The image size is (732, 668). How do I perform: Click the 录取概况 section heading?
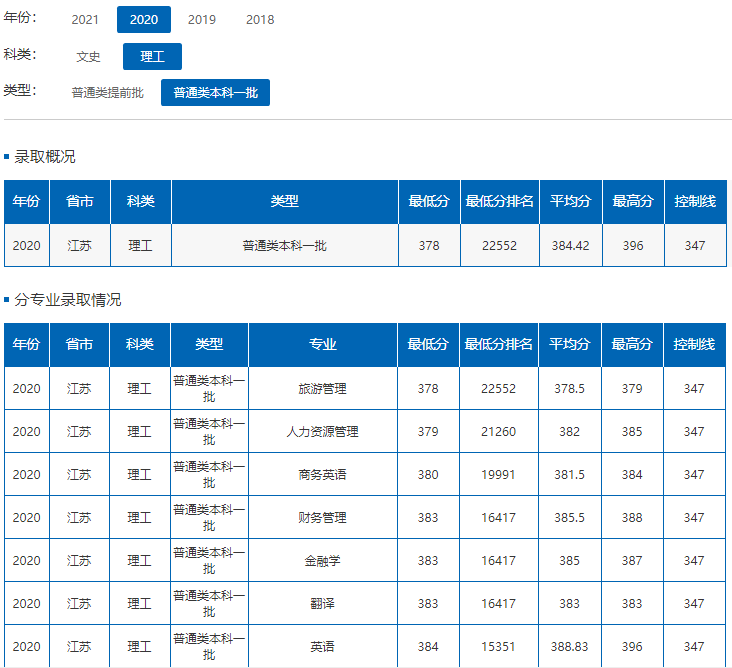pos(44,157)
